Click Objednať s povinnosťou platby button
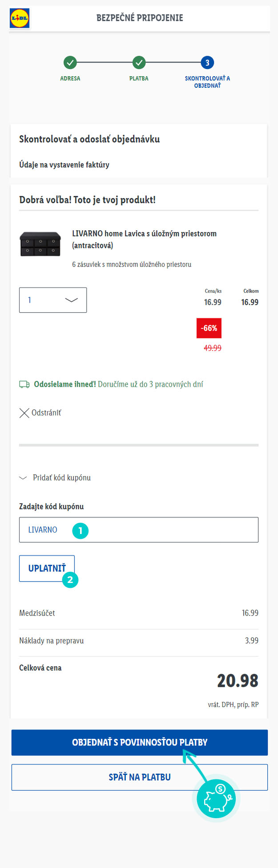Image resolution: width=278 pixels, height=868 pixels. (140, 742)
